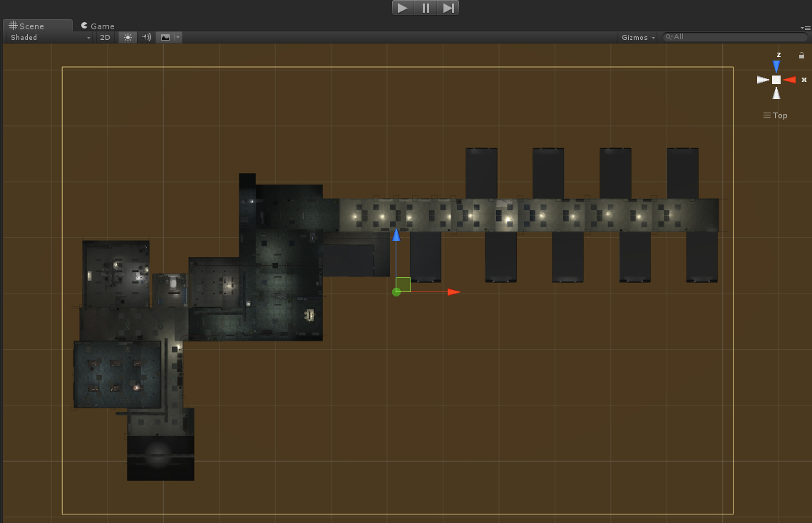The height and width of the screenshot is (523, 812).
Task: Toggle scene lighting sun icon
Action: (128, 37)
